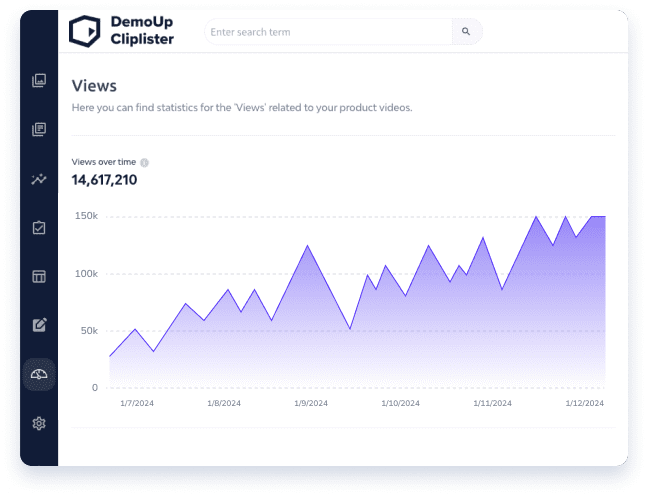The height and width of the screenshot is (496, 648).
Task: Click the 'Views' page heading
Action: pyautogui.click(x=94, y=86)
